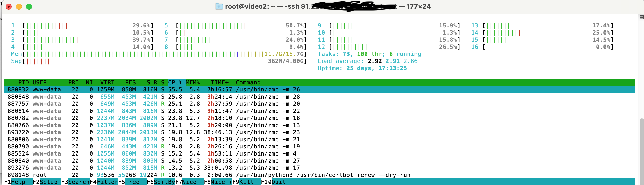
Task: Sort by the SHR column header
Action: 152,82
